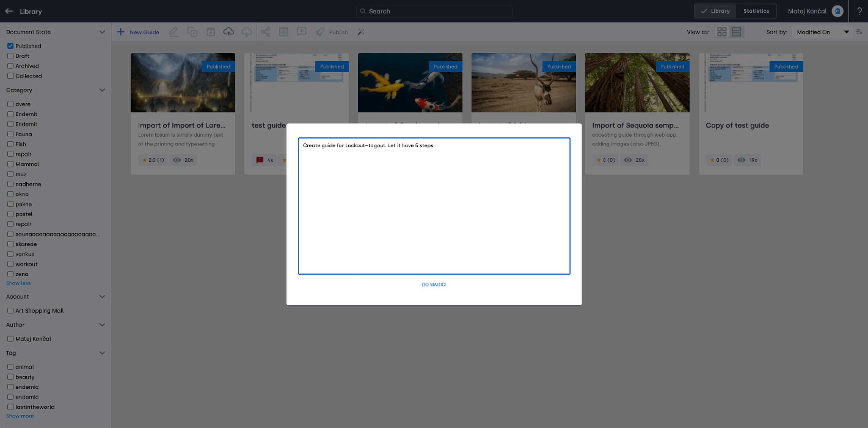Open the Sequoia trees thumbnail
Viewport: 868px width, 428px height.
tap(637, 83)
